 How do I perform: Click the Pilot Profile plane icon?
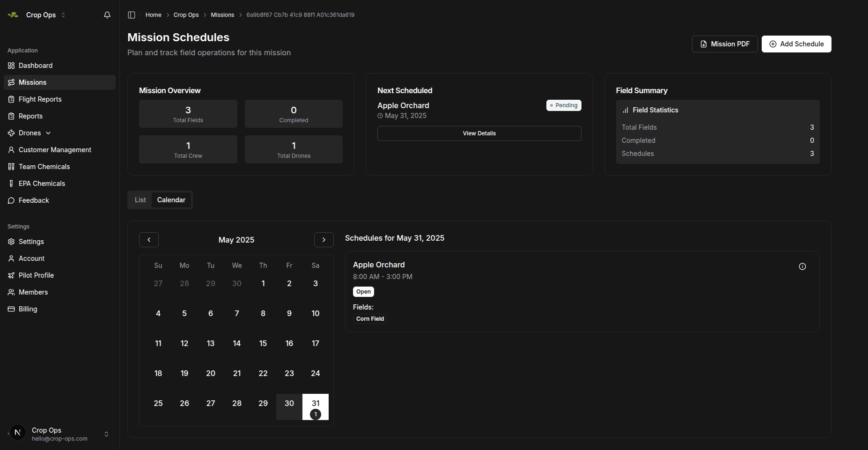11,275
